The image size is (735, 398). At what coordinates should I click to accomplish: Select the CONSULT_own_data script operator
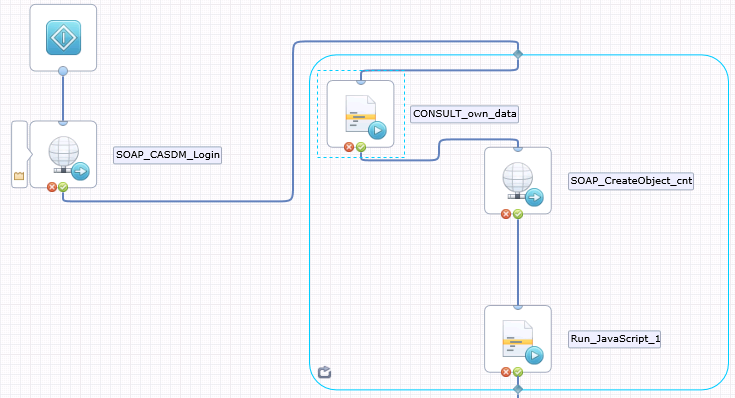360,114
